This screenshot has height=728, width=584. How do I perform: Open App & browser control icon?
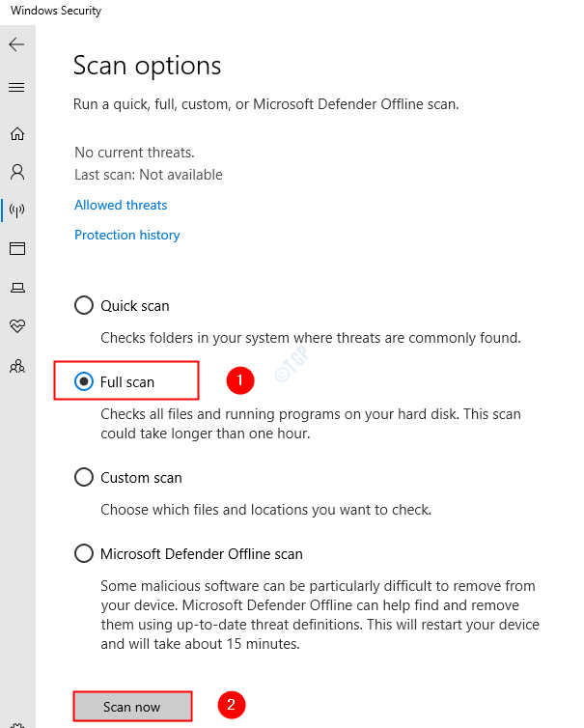pos(17,248)
